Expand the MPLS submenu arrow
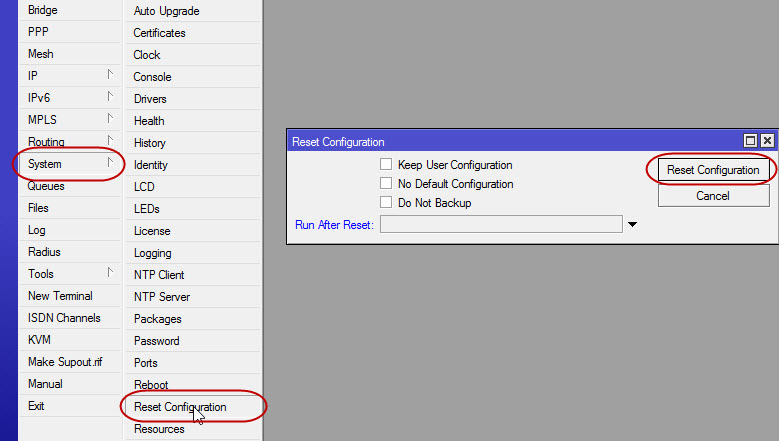The height and width of the screenshot is (441, 779). 110,118
